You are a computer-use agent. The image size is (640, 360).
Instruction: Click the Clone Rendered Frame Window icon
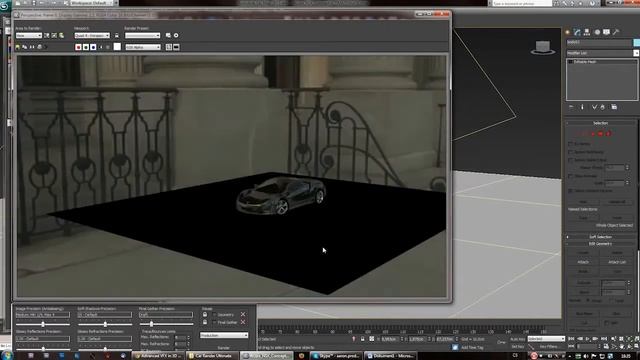point(32,47)
